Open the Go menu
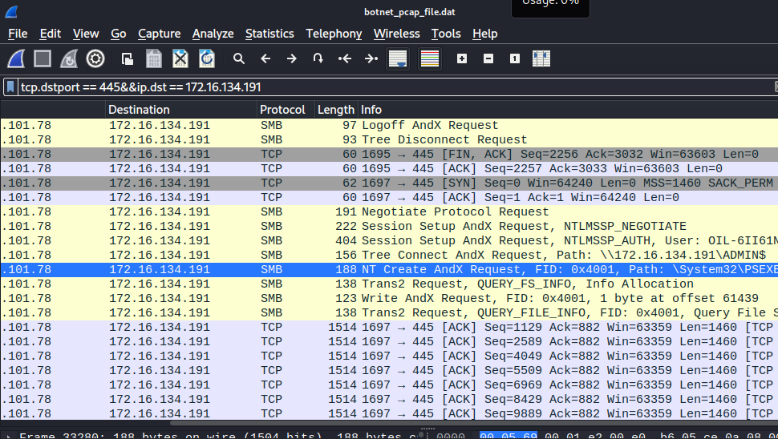This screenshot has width=778, height=440. click(x=118, y=34)
